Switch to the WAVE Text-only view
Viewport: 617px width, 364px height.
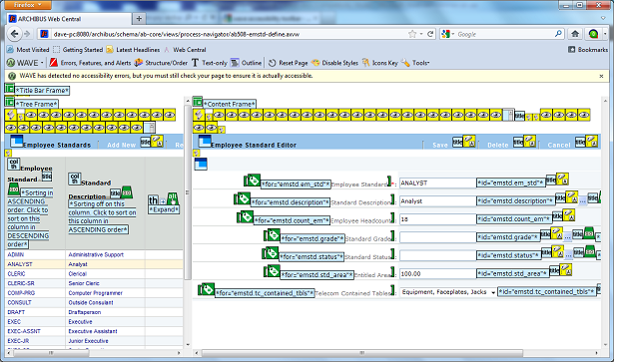(x=210, y=63)
